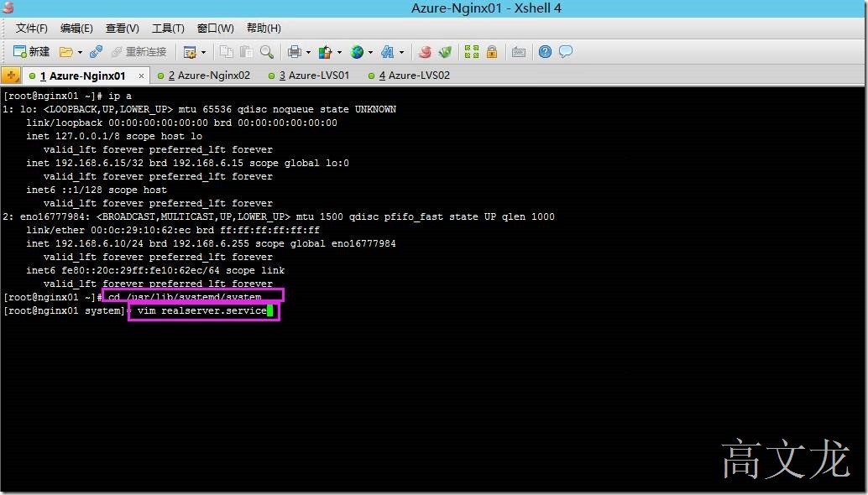The image size is (868, 495).
Task: Open the 查看(V) menu
Action: (x=123, y=29)
